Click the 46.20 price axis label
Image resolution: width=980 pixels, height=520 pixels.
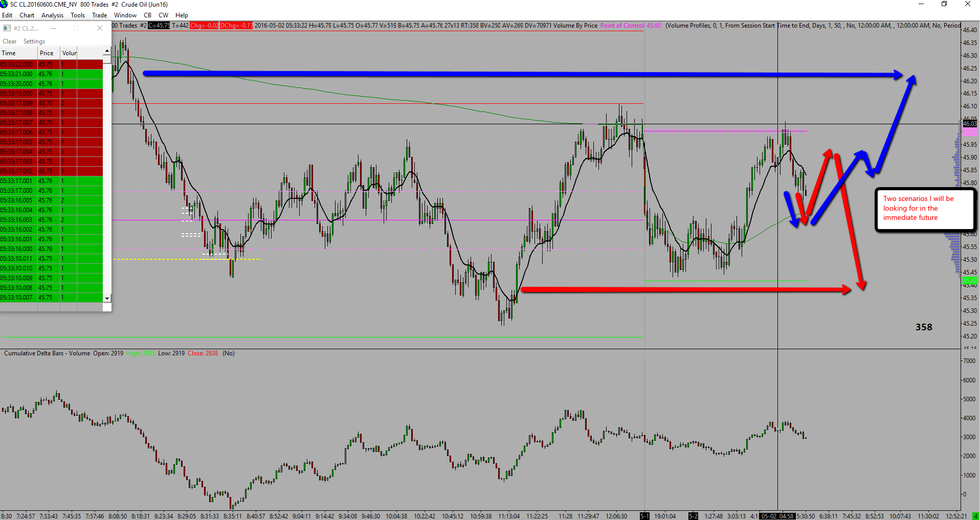(970, 81)
